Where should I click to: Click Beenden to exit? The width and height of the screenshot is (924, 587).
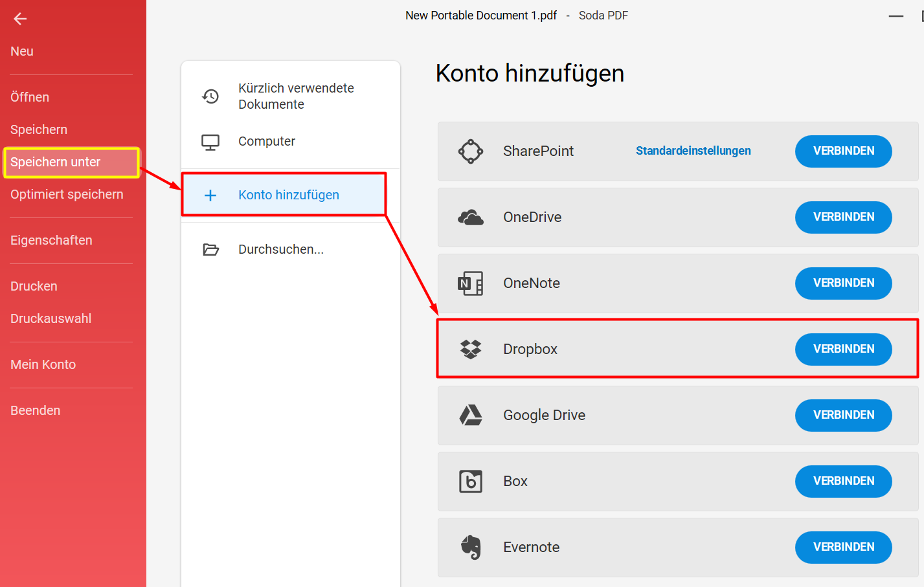coord(35,410)
